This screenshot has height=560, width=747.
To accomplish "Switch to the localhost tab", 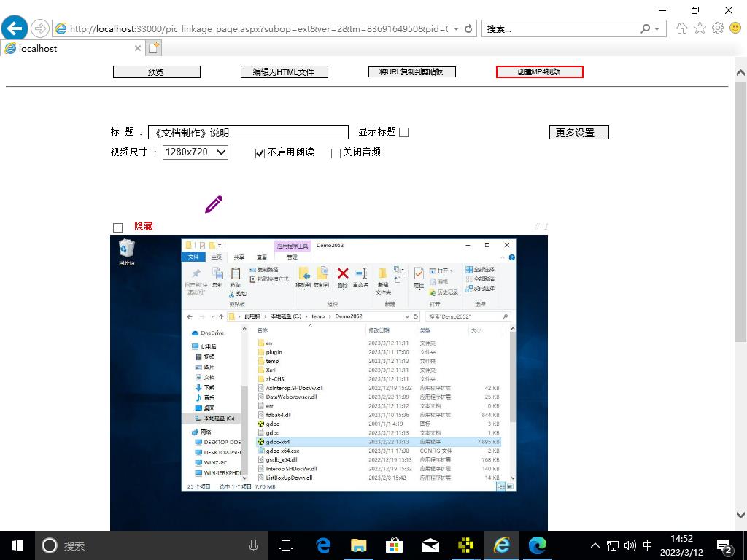I will point(69,49).
